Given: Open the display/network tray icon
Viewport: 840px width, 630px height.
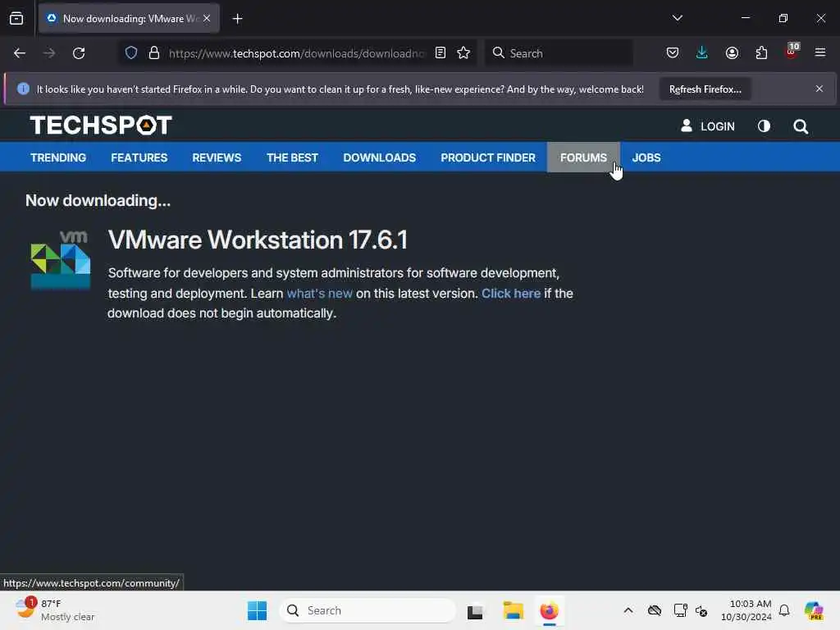Looking at the screenshot, I should tap(680, 610).
